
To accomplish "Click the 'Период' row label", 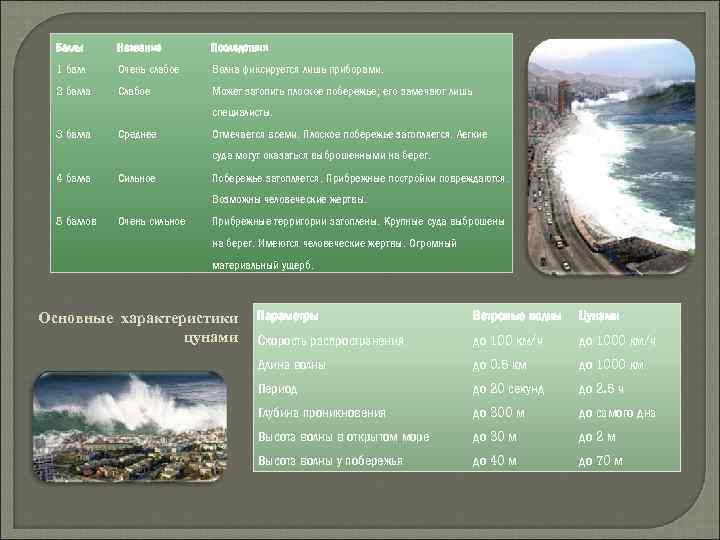I will (277, 389).
